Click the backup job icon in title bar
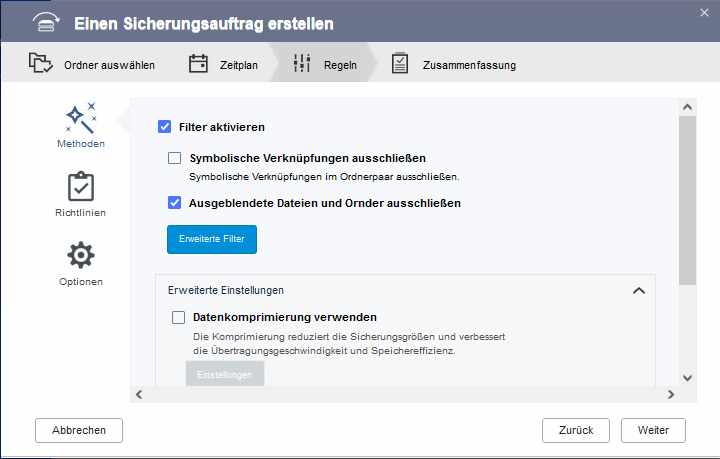The image size is (720, 459). pyautogui.click(x=46, y=22)
